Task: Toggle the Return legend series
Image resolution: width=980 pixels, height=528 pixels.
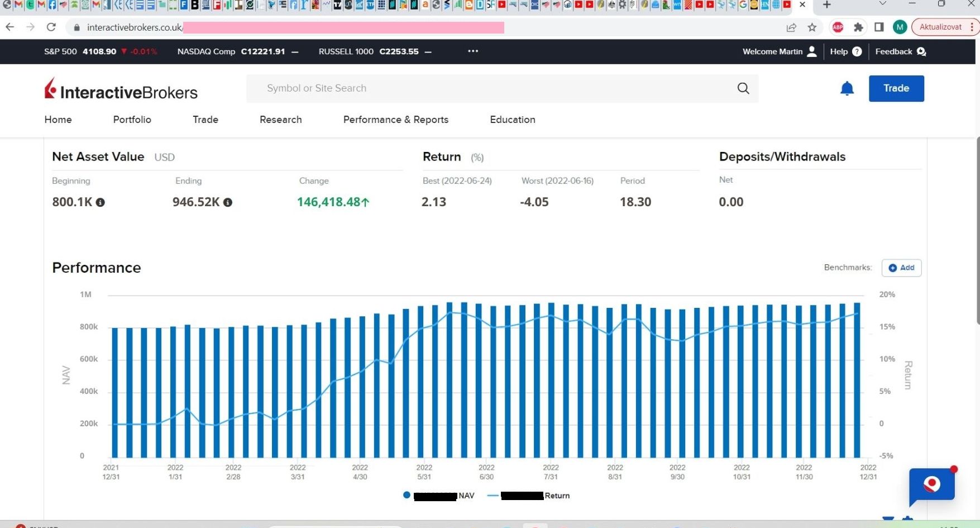Action: coord(528,496)
